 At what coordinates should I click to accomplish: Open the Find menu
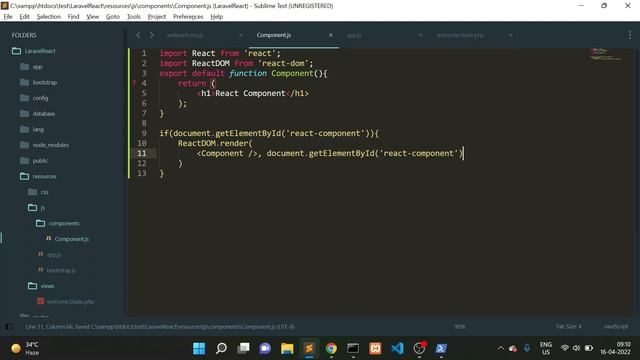pos(73,17)
